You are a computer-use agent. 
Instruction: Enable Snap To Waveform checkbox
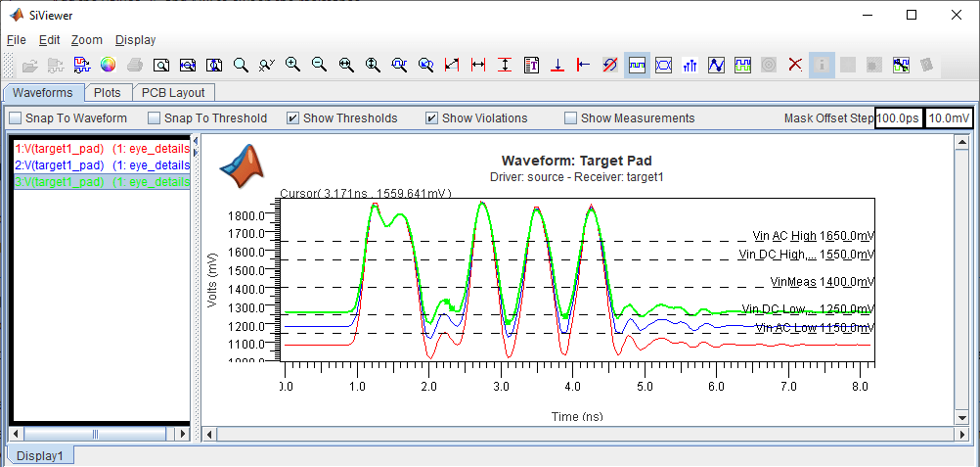(15, 118)
